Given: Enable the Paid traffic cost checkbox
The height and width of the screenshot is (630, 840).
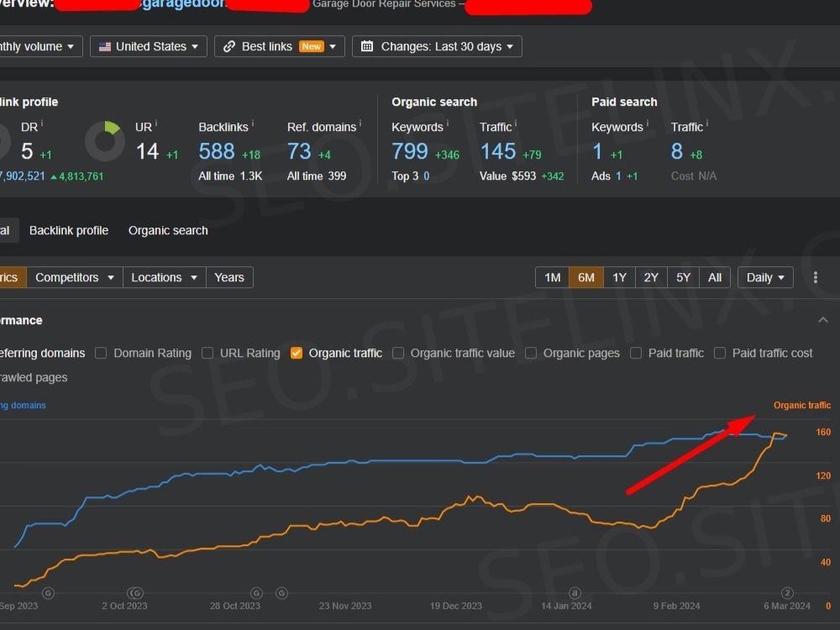Looking at the screenshot, I should pyautogui.click(x=720, y=353).
